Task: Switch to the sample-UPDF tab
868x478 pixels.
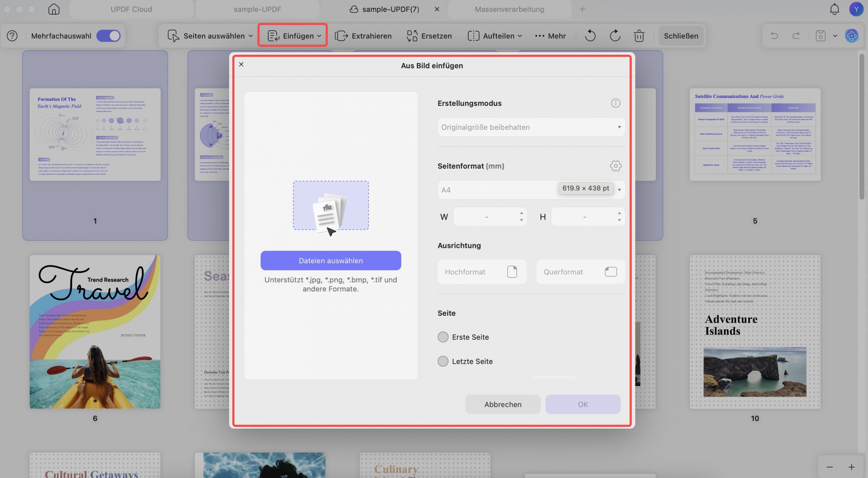Action: point(257,9)
